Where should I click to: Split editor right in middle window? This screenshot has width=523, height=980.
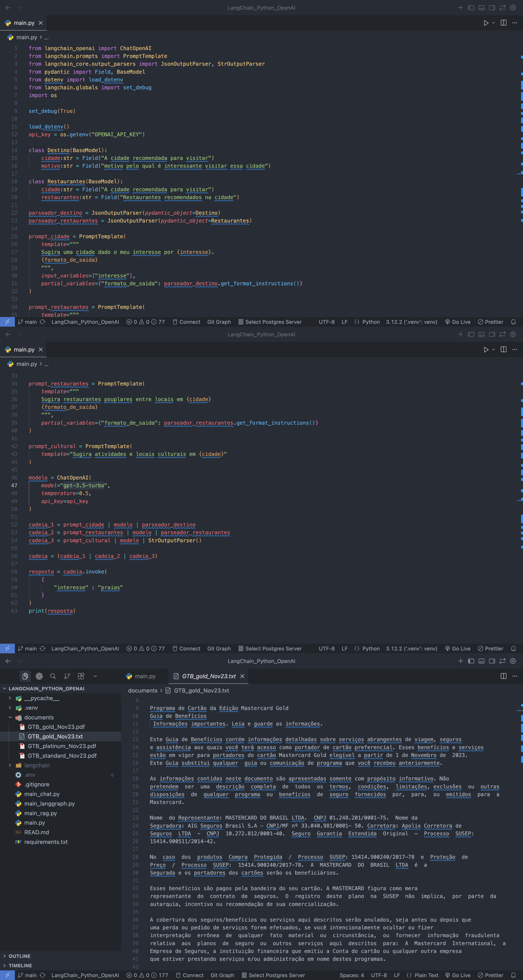click(504, 350)
